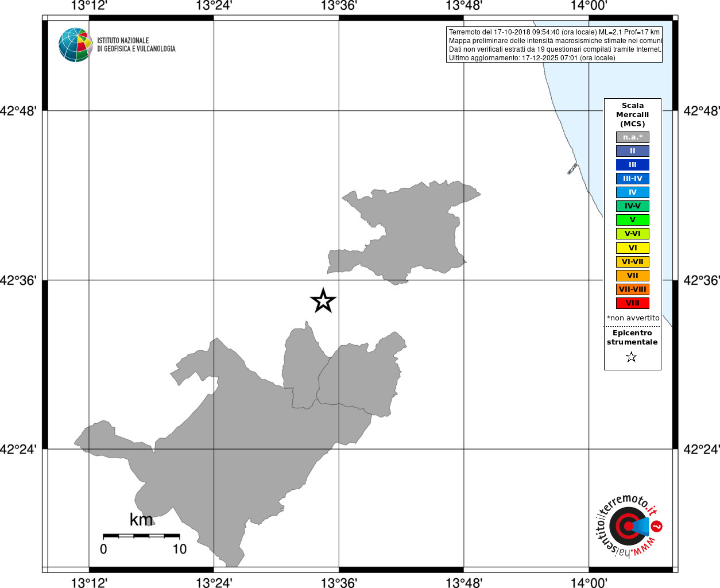Select the IV-V intensity legend swatch
Viewport: 720px width, 588px height.
coord(633,206)
